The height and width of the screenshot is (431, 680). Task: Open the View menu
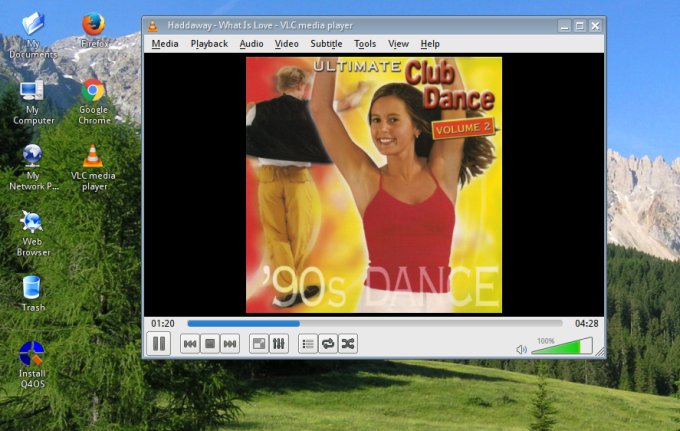point(398,44)
